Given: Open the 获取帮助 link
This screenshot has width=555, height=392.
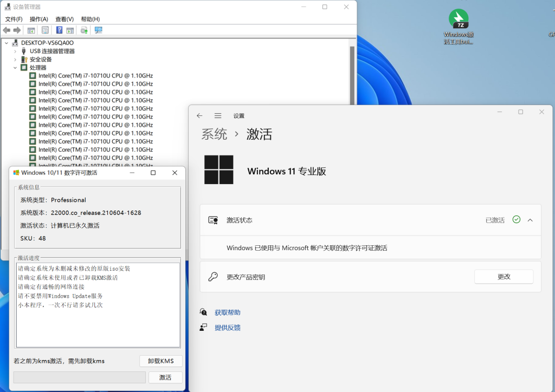Looking at the screenshot, I should pyautogui.click(x=228, y=312).
